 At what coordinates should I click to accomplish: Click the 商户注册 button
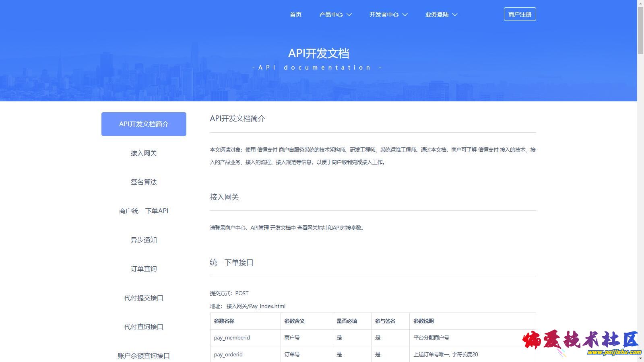coord(520,14)
